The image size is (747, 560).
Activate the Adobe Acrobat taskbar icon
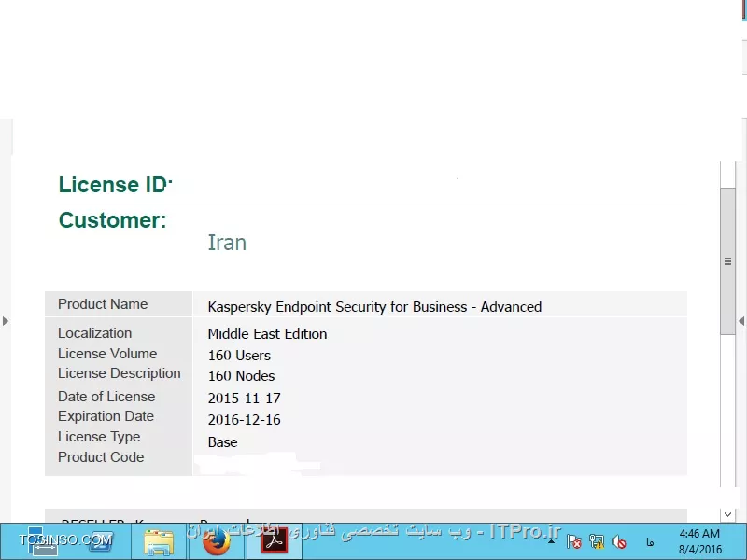275,542
